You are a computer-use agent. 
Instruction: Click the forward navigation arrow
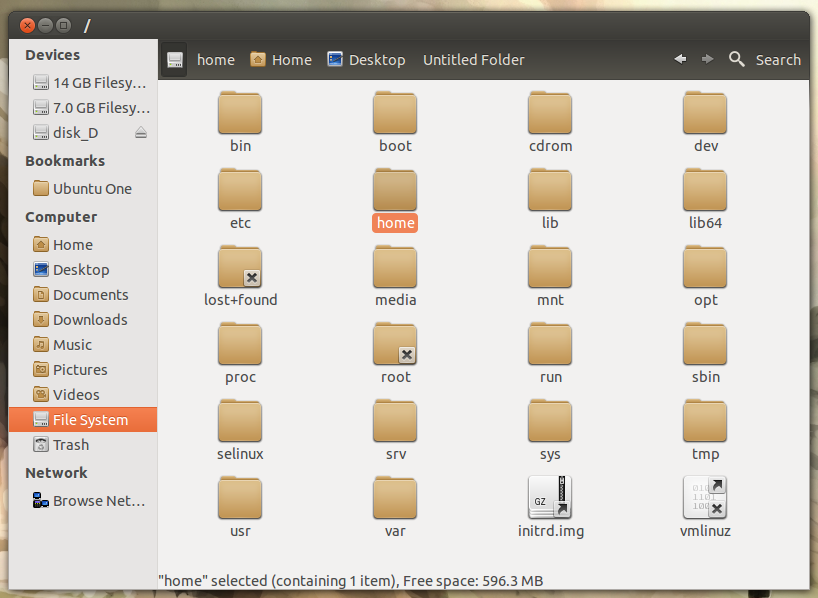pos(708,60)
